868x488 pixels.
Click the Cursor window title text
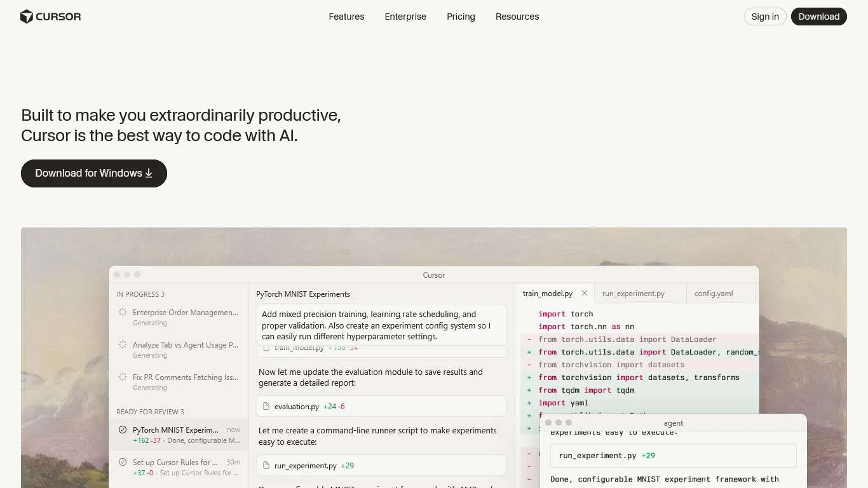(x=434, y=275)
